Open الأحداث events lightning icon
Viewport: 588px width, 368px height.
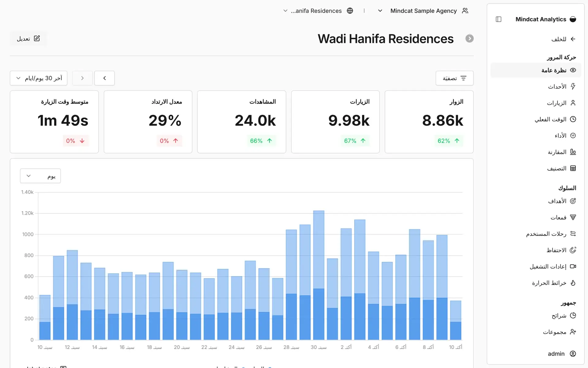click(x=573, y=86)
